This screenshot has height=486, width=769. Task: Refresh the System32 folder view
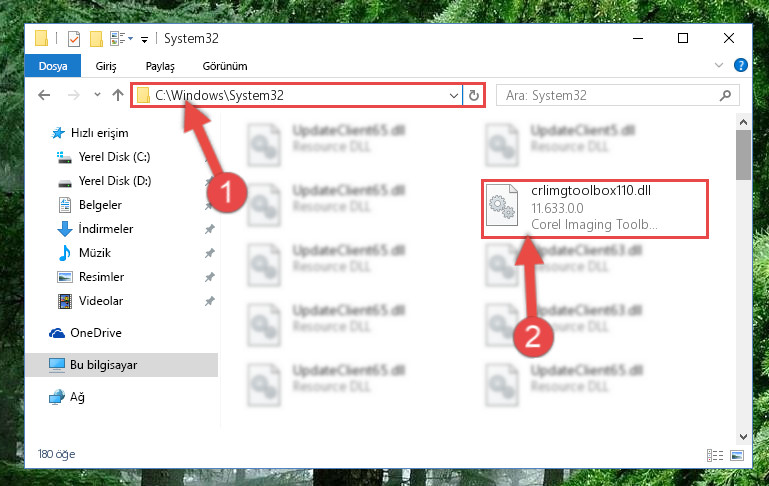[473, 95]
